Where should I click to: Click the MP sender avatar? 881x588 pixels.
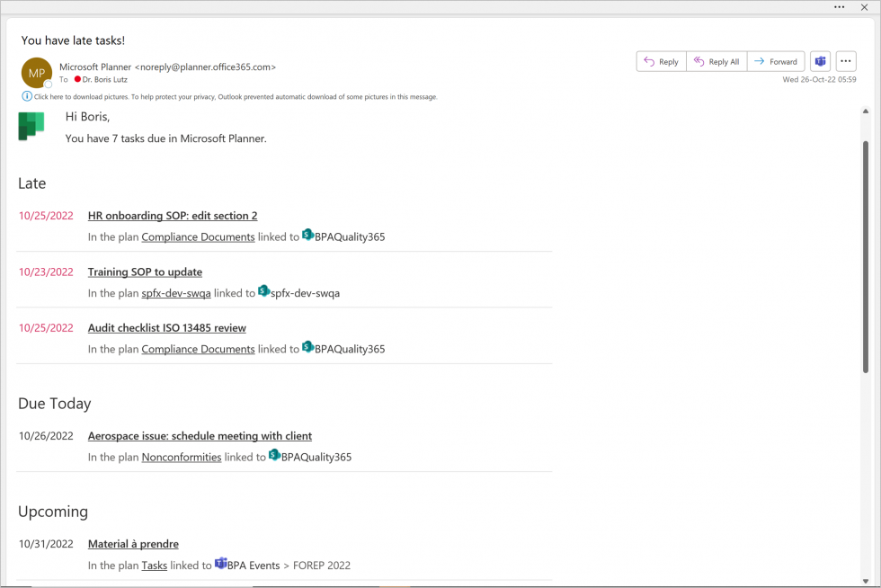[36, 71]
